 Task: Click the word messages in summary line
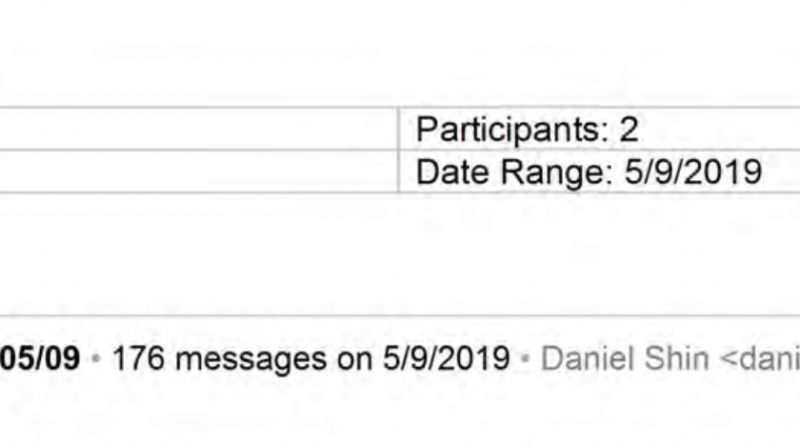point(251,358)
